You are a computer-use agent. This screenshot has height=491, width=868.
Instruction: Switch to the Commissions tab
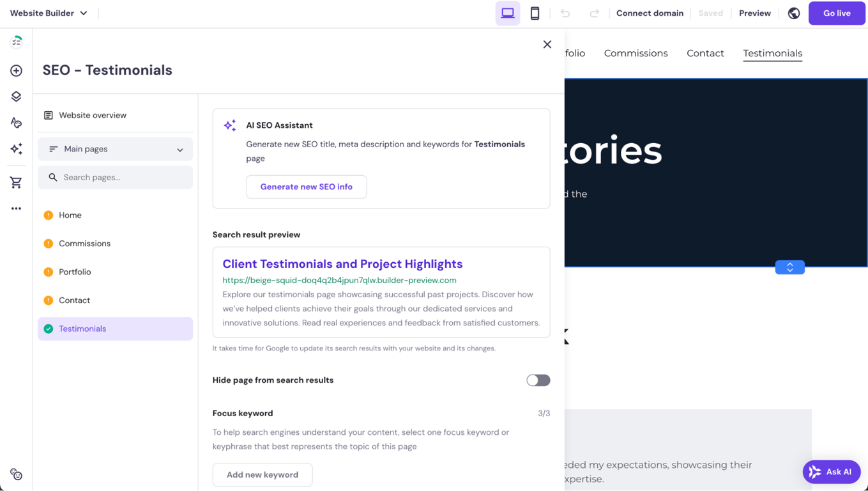point(636,53)
